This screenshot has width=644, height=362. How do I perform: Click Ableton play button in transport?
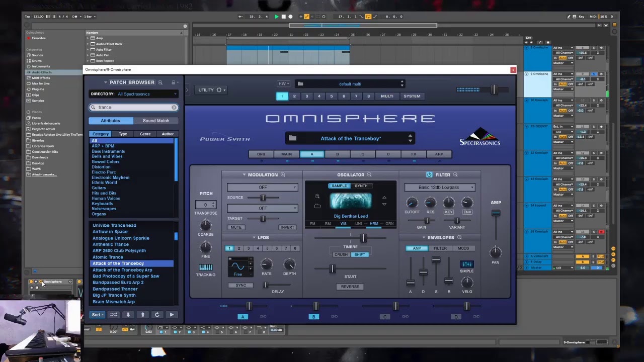[276, 17]
